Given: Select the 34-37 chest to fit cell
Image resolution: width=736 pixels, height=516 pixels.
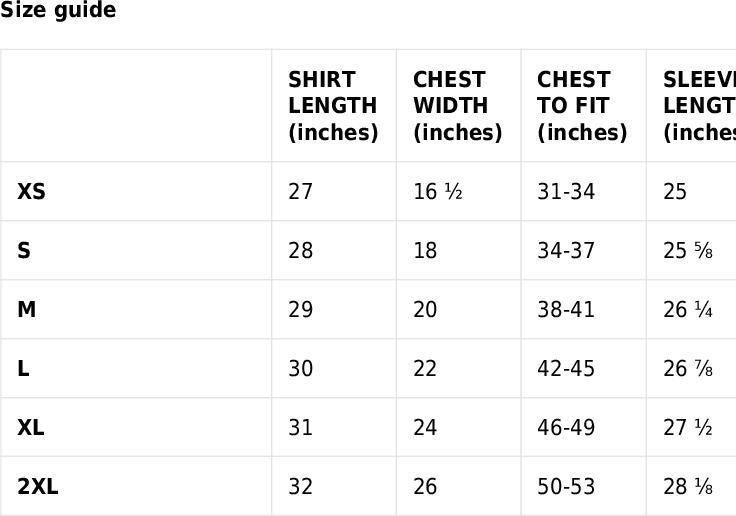Looking at the screenshot, I should click(566, 250).
